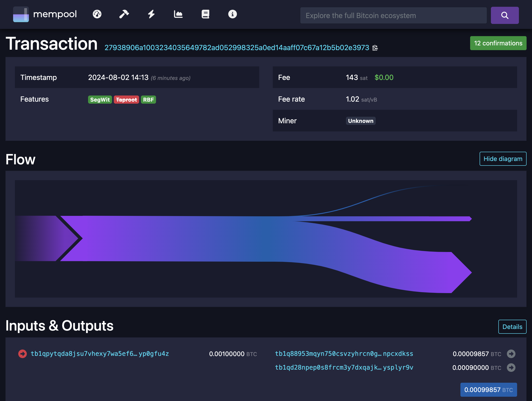Hide the flow diagram

tap(503, 159)
